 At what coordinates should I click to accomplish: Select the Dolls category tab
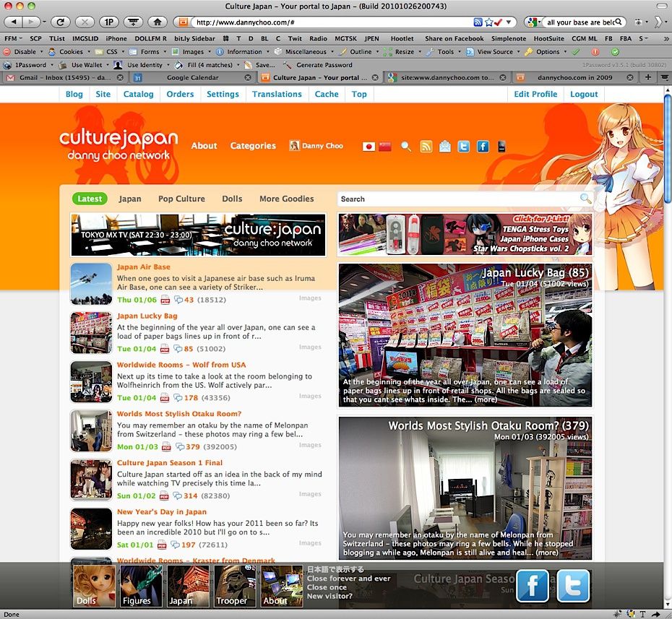[x=232, y=199]
